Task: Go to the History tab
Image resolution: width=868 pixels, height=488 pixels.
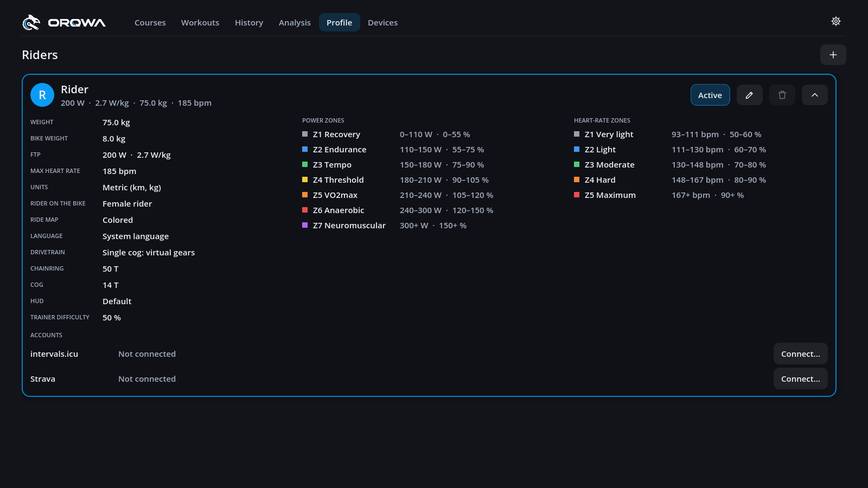Action: tap(249, 22)
